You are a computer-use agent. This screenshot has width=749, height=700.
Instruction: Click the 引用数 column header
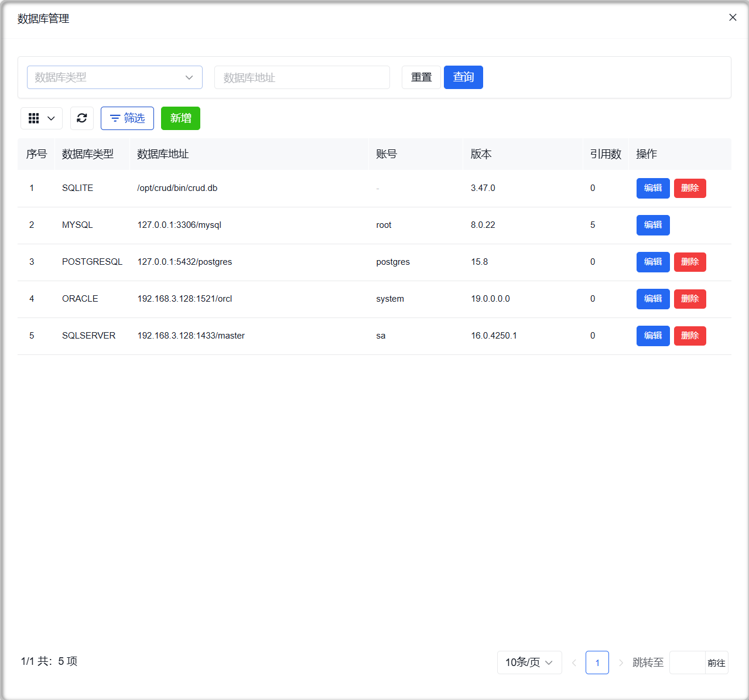point(606,154)
